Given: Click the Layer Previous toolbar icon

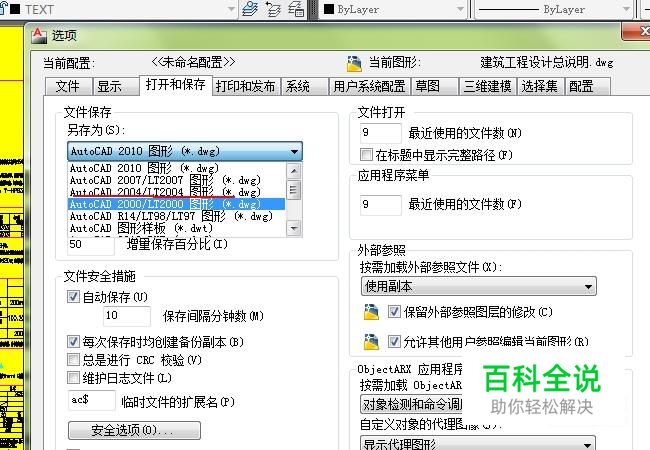Looking at the screenshot, I should click(273, 9).
